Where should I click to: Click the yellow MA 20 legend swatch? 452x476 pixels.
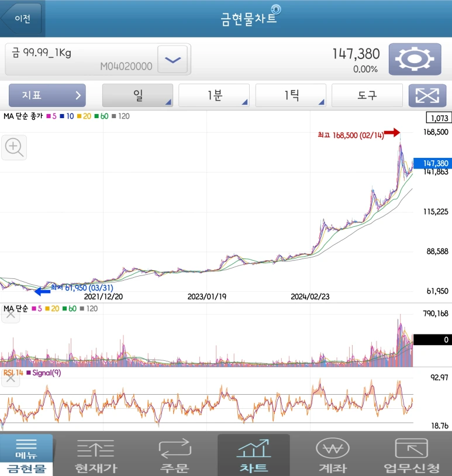click(x=79, y=116)
